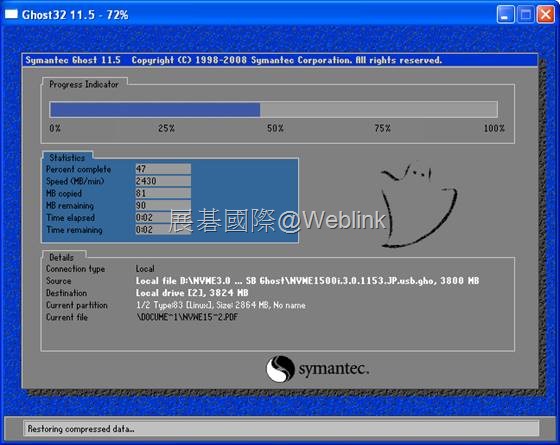
Task: Click the Speed (MB/min) label
Action: pos(75,181)
